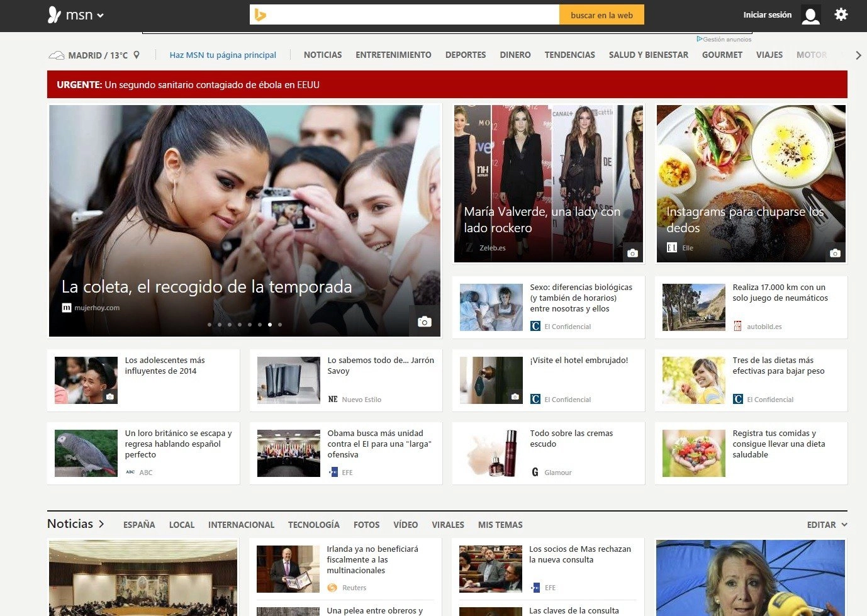This screenshot has height=616, width=867.
Task: Click the mujerhoy.com source icon
Action: pos(67,308)
